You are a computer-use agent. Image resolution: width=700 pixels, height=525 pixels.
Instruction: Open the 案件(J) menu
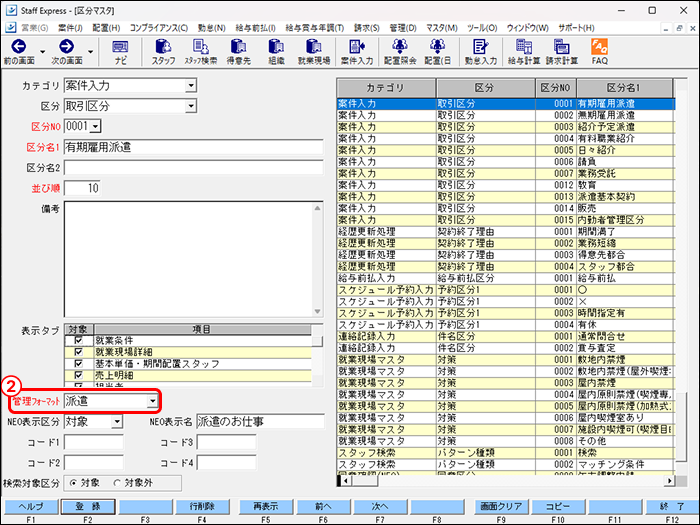[70, 28]
